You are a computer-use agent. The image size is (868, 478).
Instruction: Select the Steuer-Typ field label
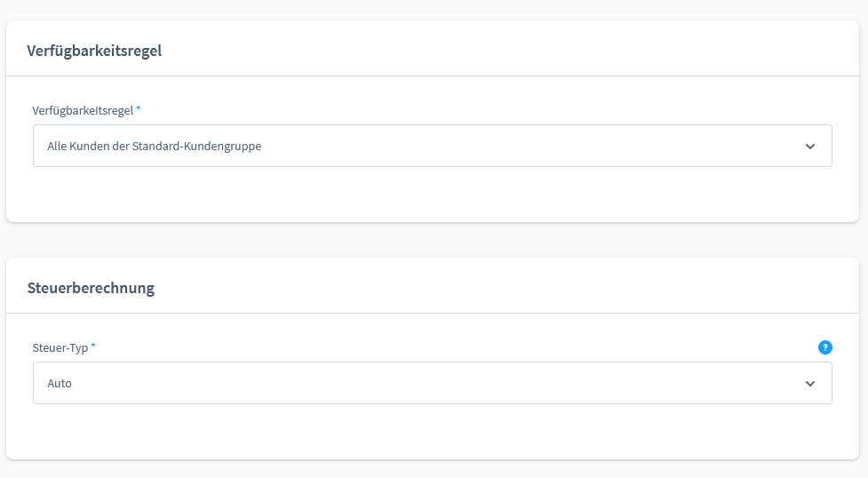pyautogui.click(x=60, y=347)
